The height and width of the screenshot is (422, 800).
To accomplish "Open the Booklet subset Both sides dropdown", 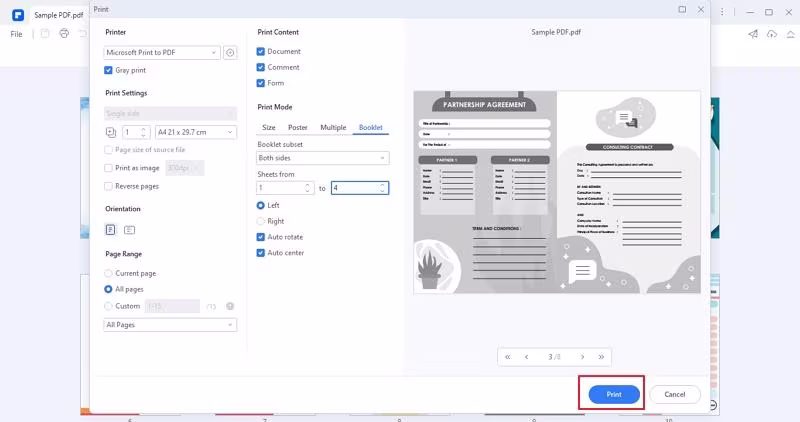I will click(322, 158).
